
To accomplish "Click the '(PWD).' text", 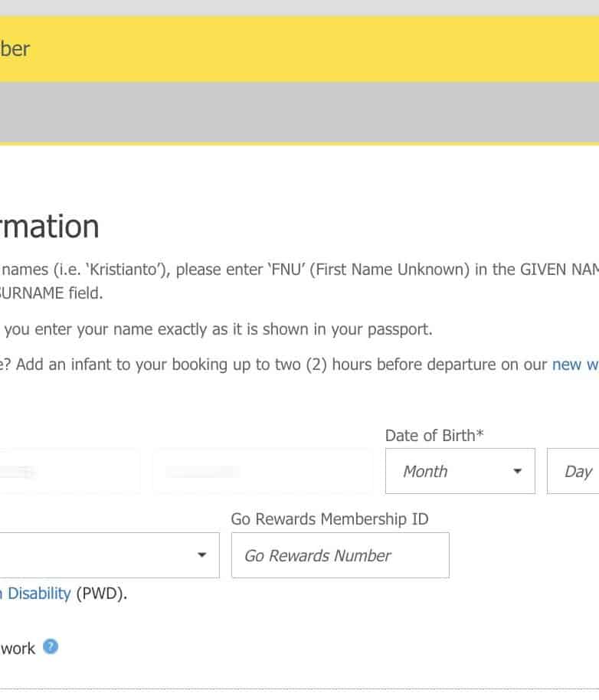I will 101,594.
